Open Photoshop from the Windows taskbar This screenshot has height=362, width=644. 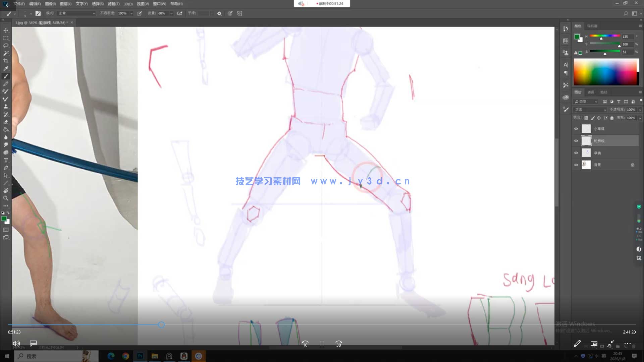coord(140,356)
